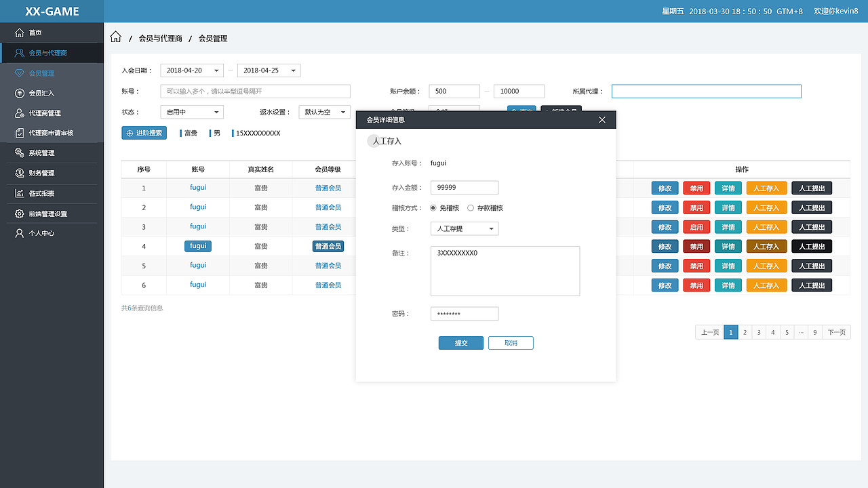Open the fugui account link in row 1
The height and width of the screenshot is (488, 868).
click(x=198, y=188)
